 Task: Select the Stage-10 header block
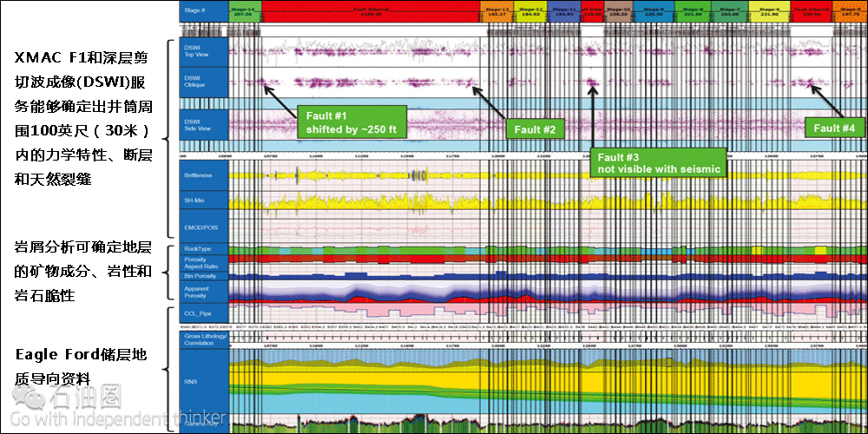point(619,11)
